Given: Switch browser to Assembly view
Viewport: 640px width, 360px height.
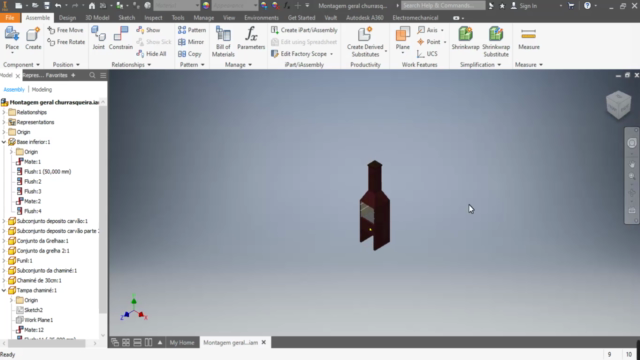Looking at the screenshot, I should pyautogui.click(x=14, y=89).
